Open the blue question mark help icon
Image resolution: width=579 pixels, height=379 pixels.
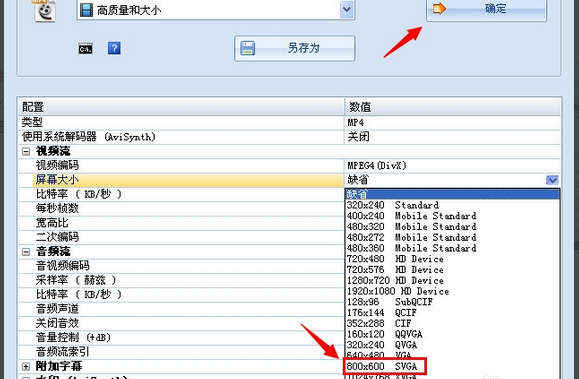pos(114,48)
